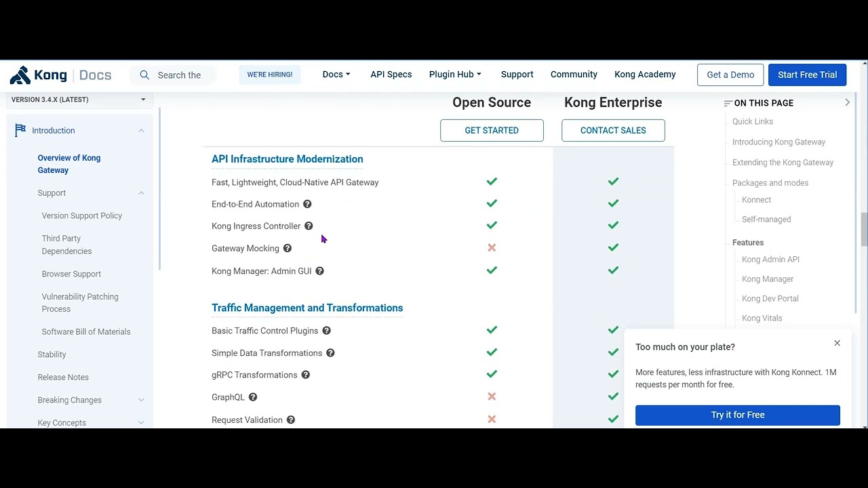Collapse the Introduction section
The width and height of the screenshot is (868, 488).
141,130
